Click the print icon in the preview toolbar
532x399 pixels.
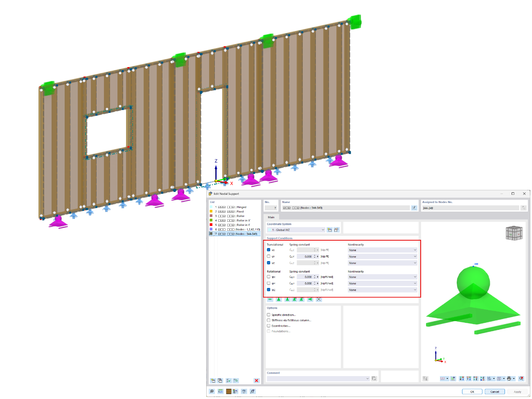(509, 378)
